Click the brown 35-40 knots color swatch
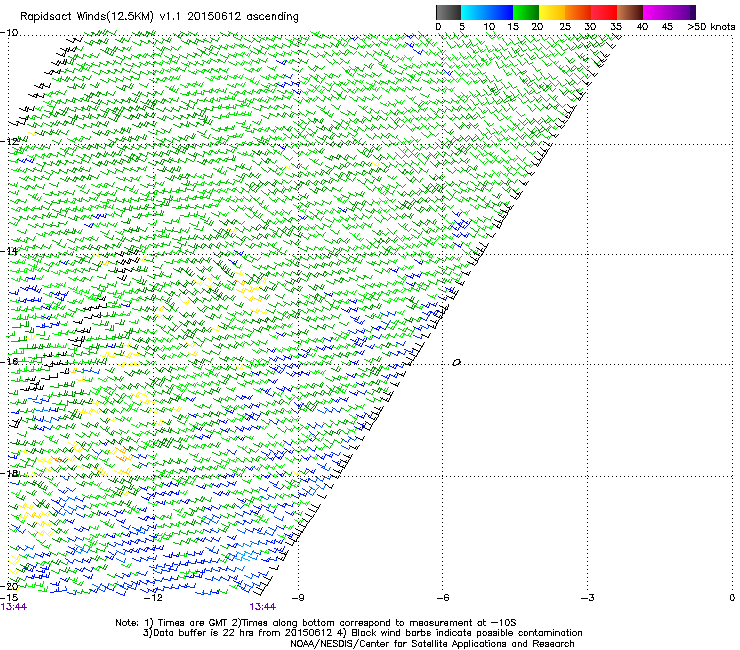Image resolution: width=740 pixels, height=650 pixels. click(x=630, y=12)
